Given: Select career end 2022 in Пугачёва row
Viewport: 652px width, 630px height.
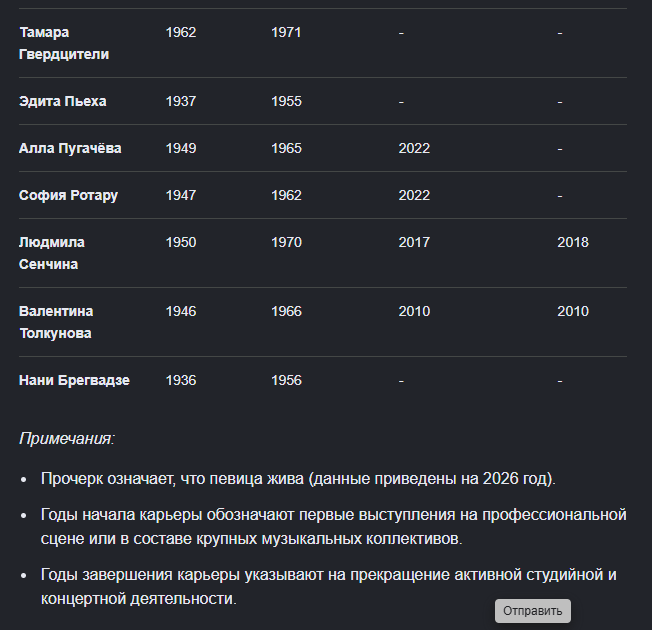Looking at the screenshot, I should click(x=414, y=148).
